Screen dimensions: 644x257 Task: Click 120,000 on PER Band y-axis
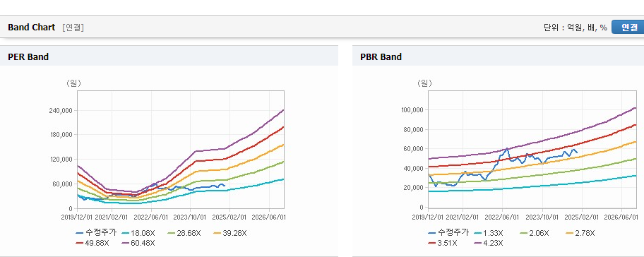pyautogui.click(x=61, y=160)
